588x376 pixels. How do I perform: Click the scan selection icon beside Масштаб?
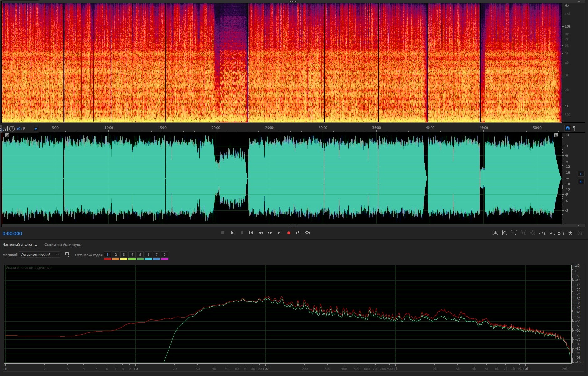[67, 255]
